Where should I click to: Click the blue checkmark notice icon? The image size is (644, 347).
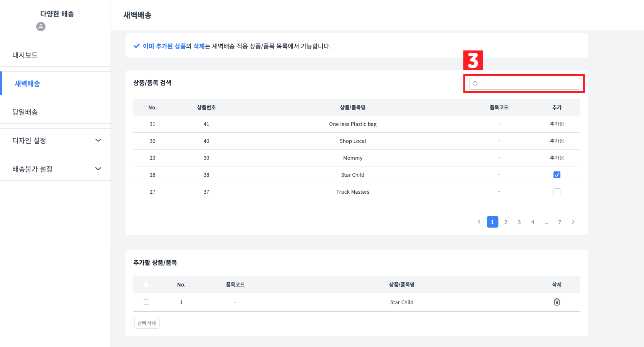pos(136,46)
